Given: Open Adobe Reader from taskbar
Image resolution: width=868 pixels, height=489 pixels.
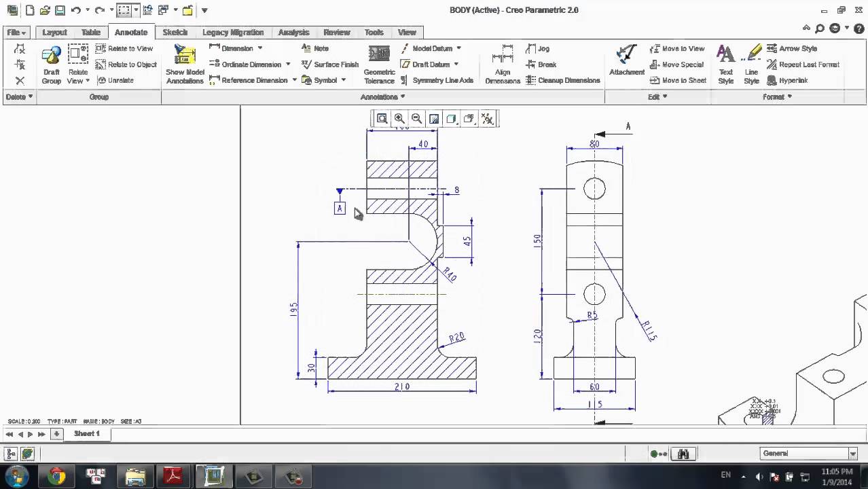Looking at the screenshot, I should 174,477.
